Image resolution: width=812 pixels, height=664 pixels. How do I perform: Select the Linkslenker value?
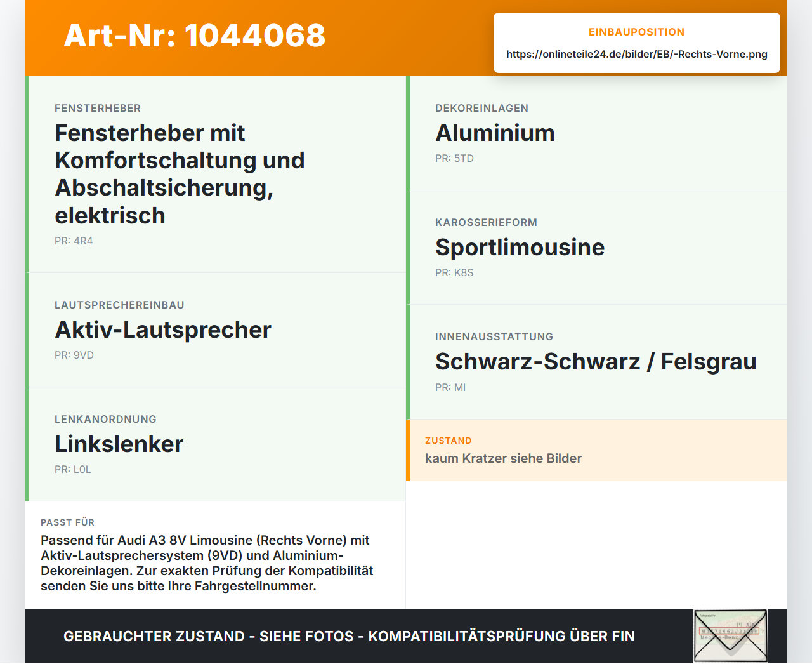119,444
